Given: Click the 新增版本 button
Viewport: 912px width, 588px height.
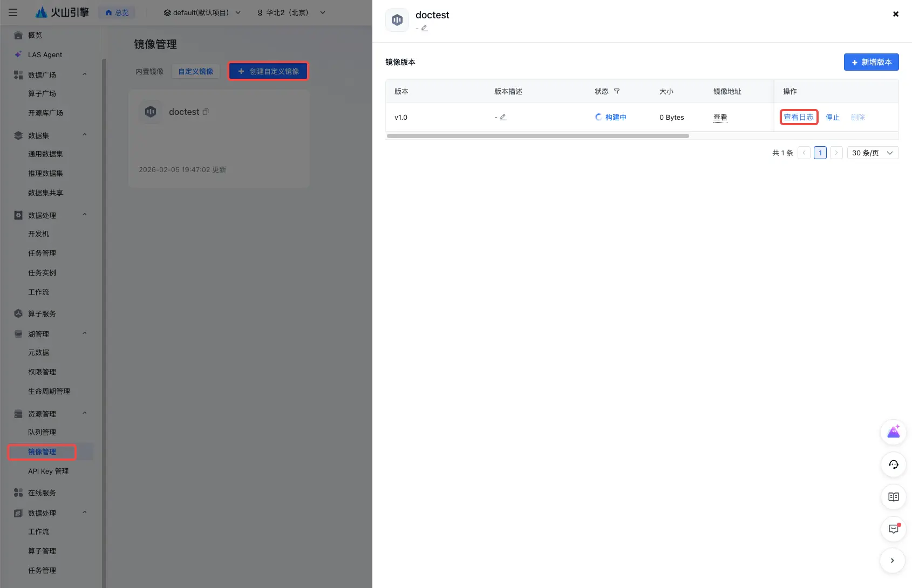Looking at the screenshot, I should pos(872,62).
